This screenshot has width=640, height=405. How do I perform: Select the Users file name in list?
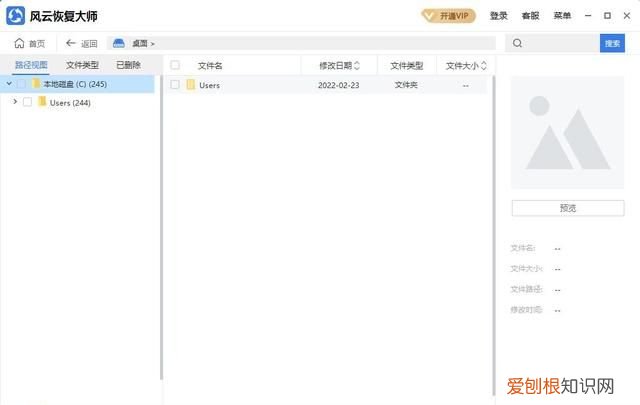coord(209,85)
